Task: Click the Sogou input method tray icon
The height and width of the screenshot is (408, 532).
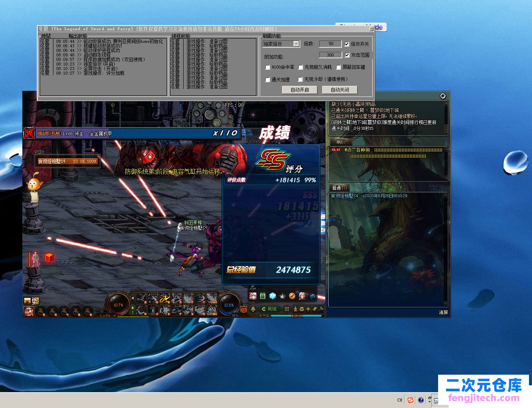Action: coord(410,400)
